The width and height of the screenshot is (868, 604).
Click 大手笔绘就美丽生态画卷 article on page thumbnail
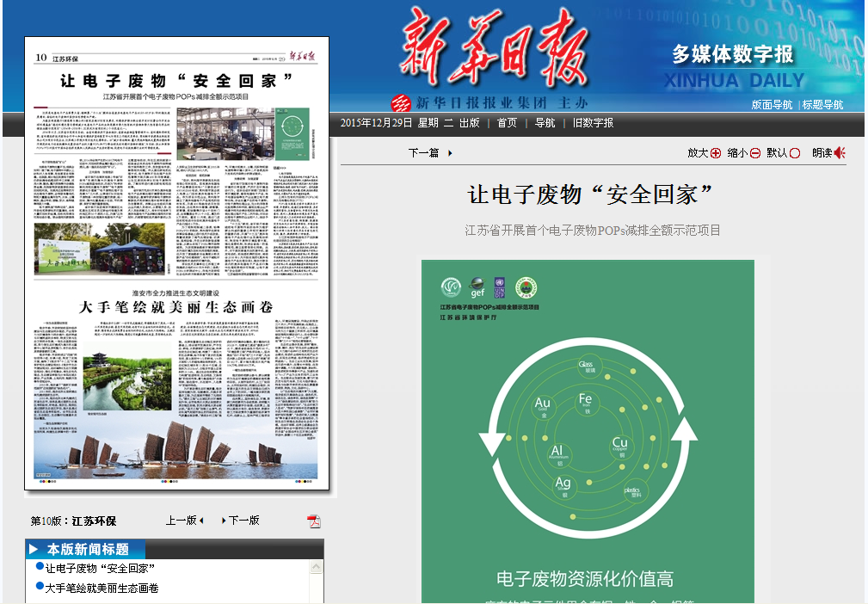click(175, 306)
